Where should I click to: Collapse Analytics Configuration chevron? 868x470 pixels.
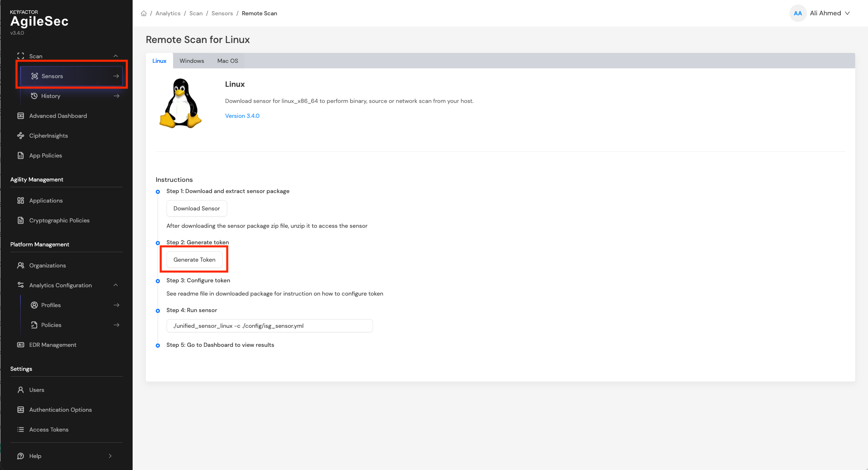(x=116, y=285)
